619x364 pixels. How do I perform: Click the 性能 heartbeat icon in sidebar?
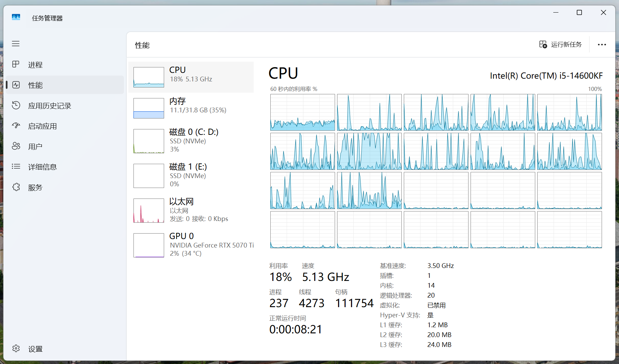pos(16,85)
